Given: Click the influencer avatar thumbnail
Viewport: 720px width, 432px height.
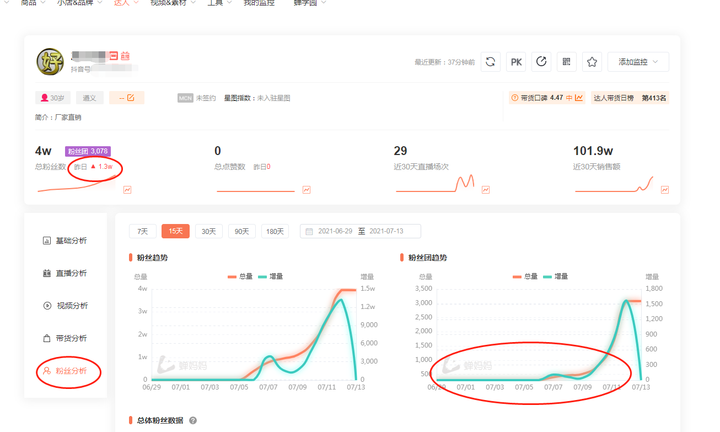Looking at the screenshot, I should pos(50,62).
